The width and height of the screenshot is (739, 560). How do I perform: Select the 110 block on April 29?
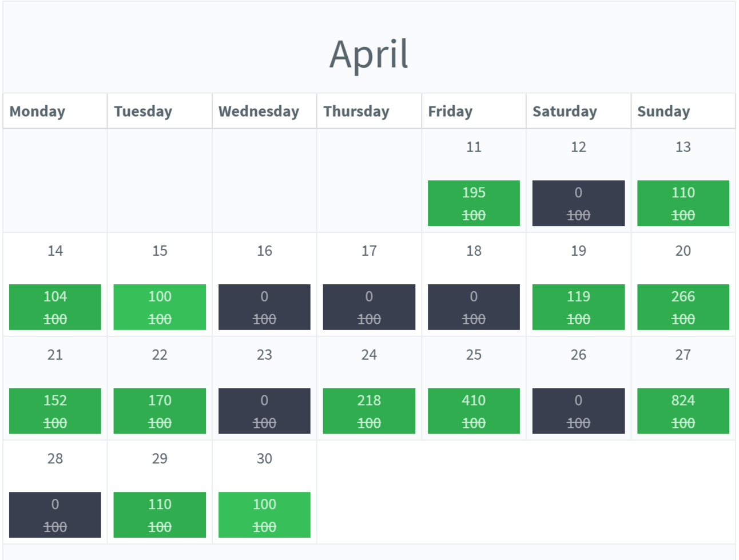point(160,515)
